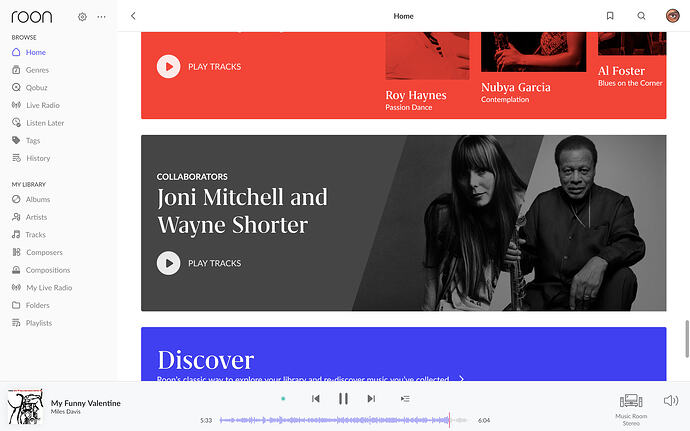Pause the current track
Screen dimensions: 690x431
coord(343,398)
